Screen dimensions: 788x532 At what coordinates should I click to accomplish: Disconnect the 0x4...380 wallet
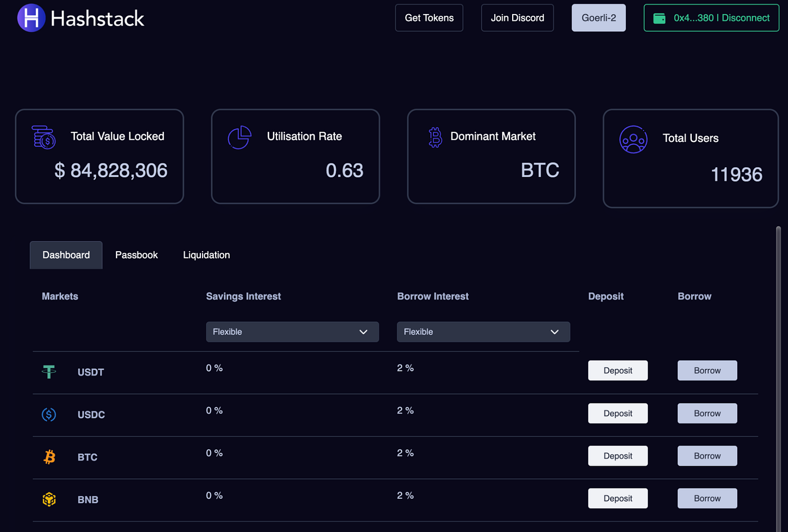tap(711, 18)
